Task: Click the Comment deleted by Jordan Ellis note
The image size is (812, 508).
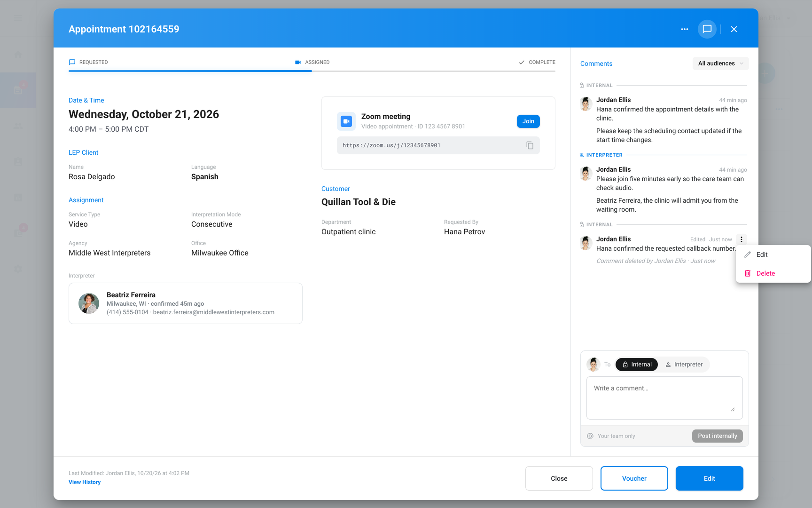Action: (x=656, y=261)
